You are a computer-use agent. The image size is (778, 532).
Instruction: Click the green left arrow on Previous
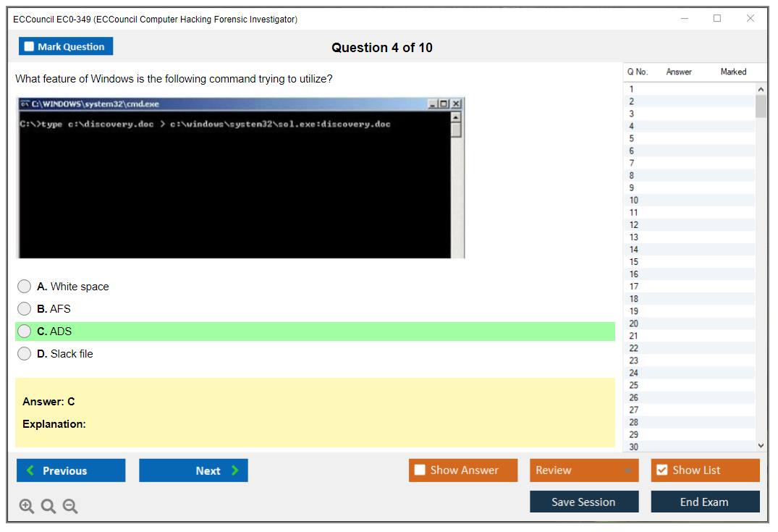click(30, 470)
